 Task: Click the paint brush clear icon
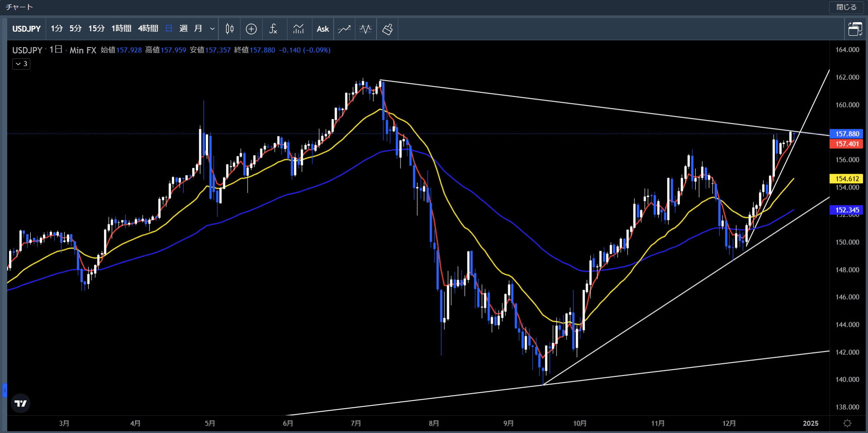click(387, 29)
